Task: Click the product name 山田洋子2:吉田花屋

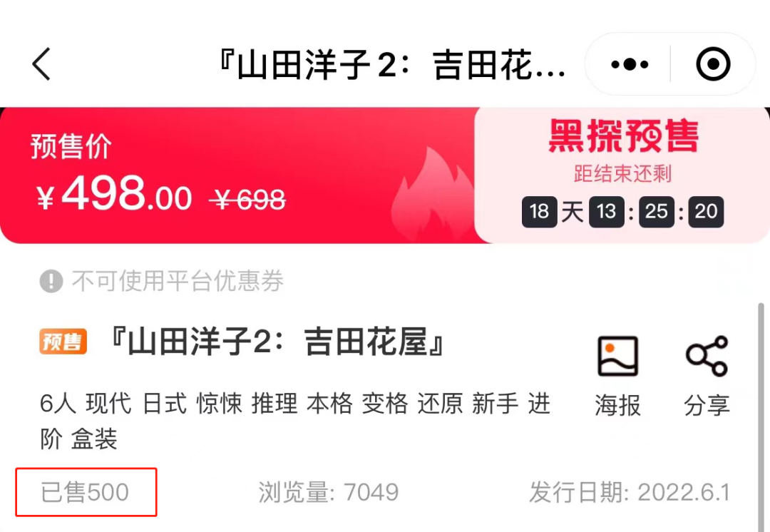Action: [x=278, y=342]
